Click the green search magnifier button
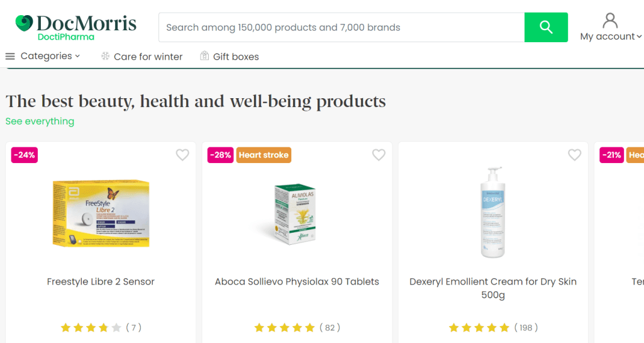The height and width of the screenshot is (343, 644). (x=546, y=28)
